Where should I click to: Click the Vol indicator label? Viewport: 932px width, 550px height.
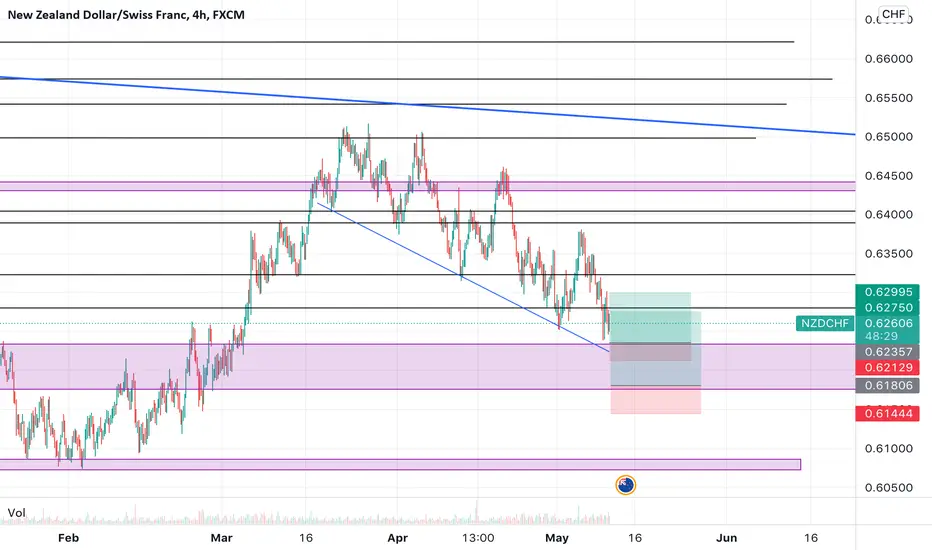(16, 513)
